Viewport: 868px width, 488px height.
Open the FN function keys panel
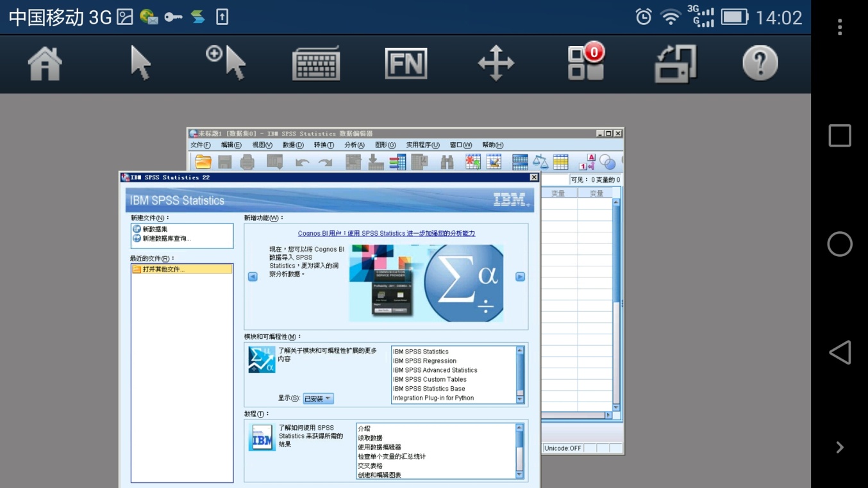point(406,63)
